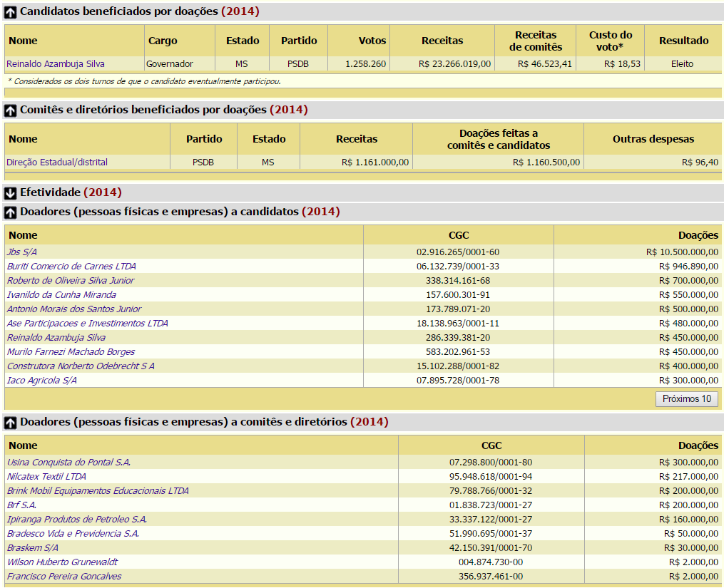The width and height of the screenshot is (724, 588).
Task: Open Antonio Morais dos Santos Junior link
Action: 74,309
